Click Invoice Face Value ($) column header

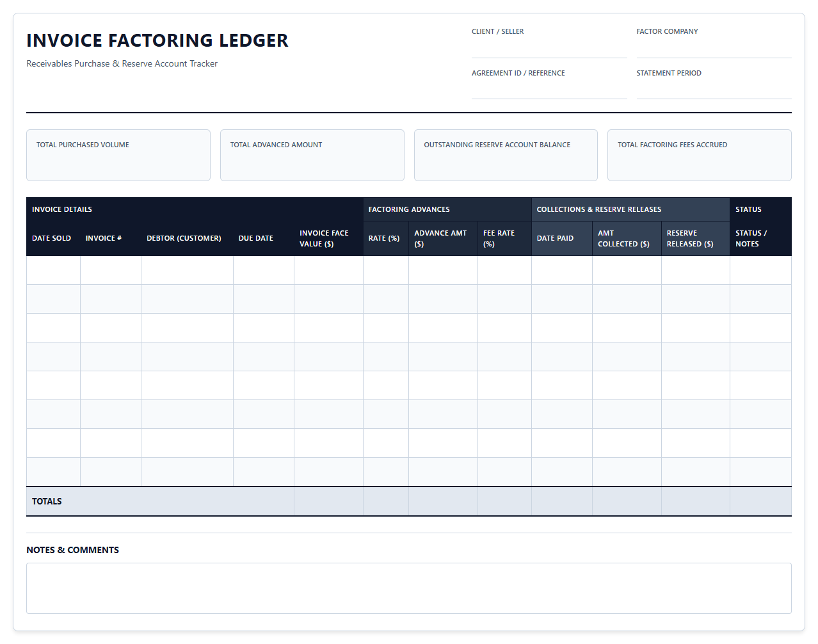pyautogui.click(x=328, y=238)
